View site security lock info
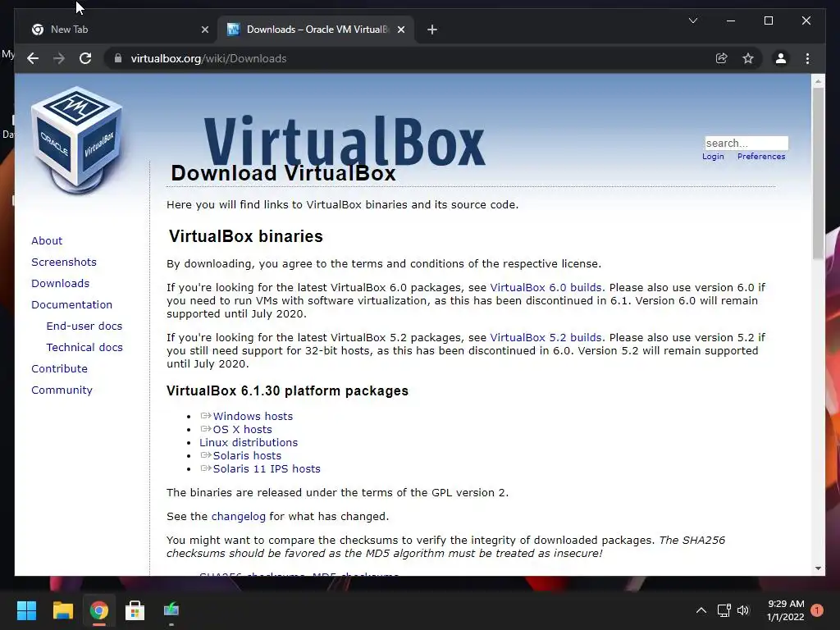840x630 pixels. [118, 58]
